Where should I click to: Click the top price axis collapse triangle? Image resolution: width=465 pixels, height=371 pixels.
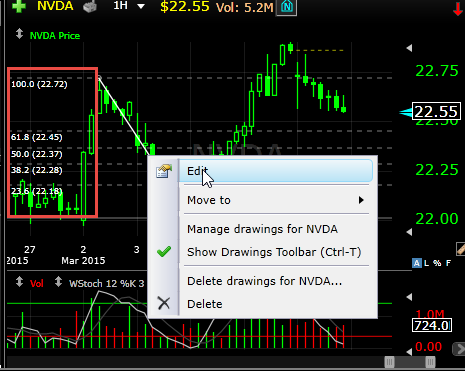[409, 48]
